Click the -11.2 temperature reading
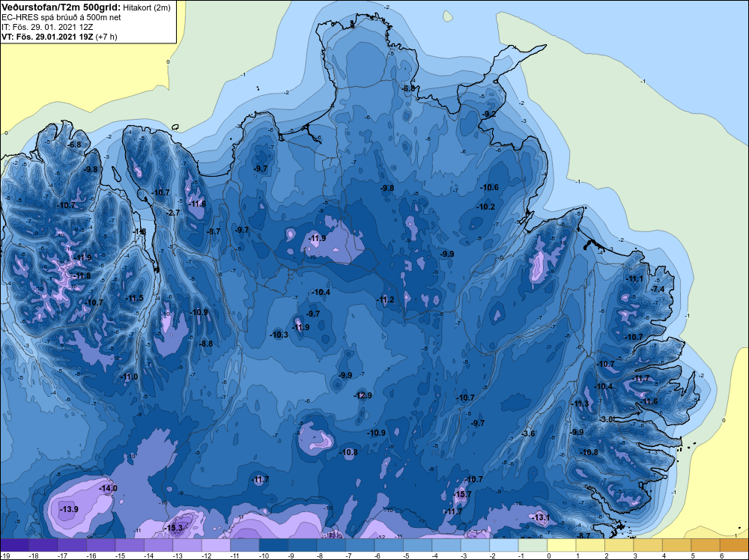Screen dimensions: 749x560 pyautogui.click(x=385, y=299)
